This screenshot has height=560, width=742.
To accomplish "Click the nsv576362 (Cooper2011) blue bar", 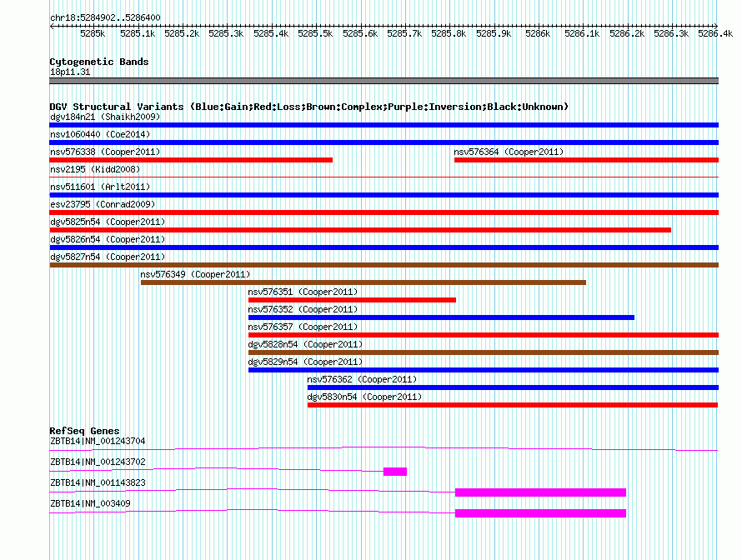I will pos(513,387).
